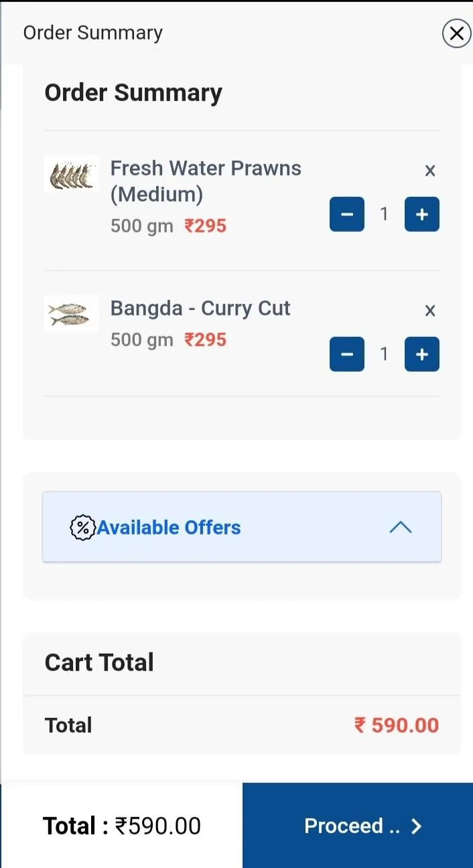Image resolution: width=473 pixels, height=868 pixels.
Task: Open Bangda fish thumbnail image
Action: point(72,313)
